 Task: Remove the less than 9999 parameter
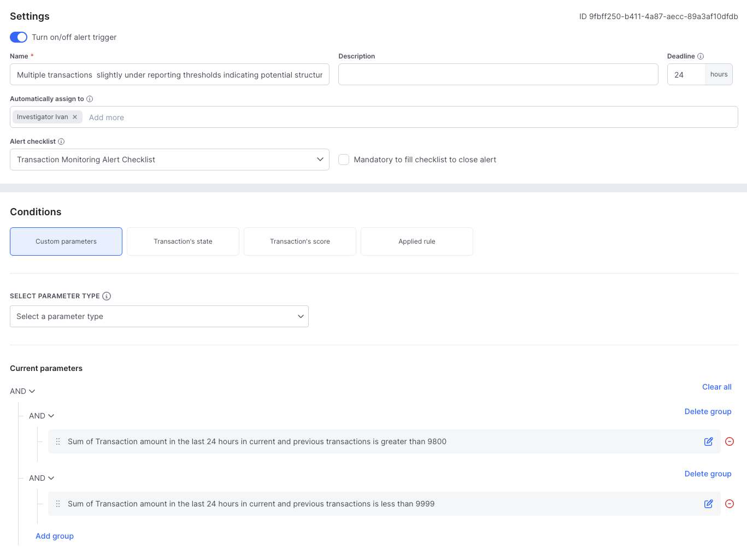pyautogui.click(x=730, y=504)
